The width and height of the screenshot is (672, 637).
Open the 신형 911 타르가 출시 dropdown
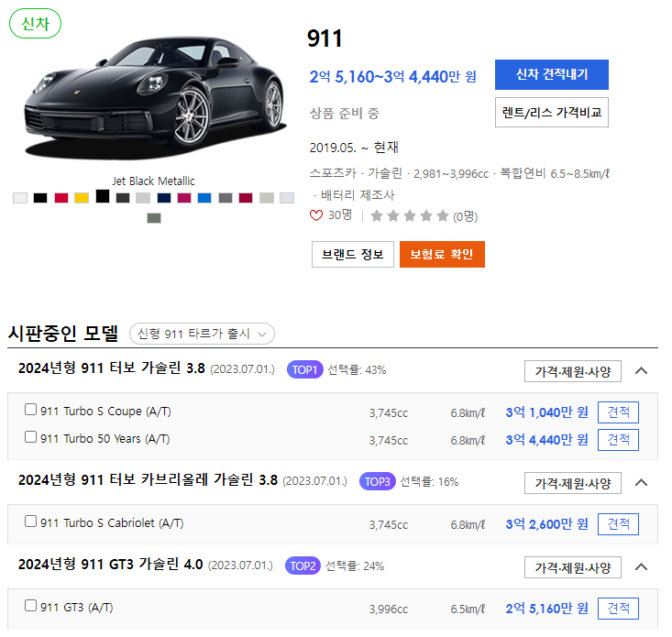click(202, 334)
